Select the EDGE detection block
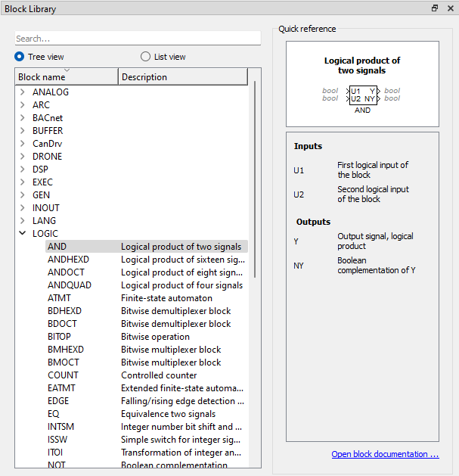This screenshot has height=476, width=459. click(x=147, y=401)
